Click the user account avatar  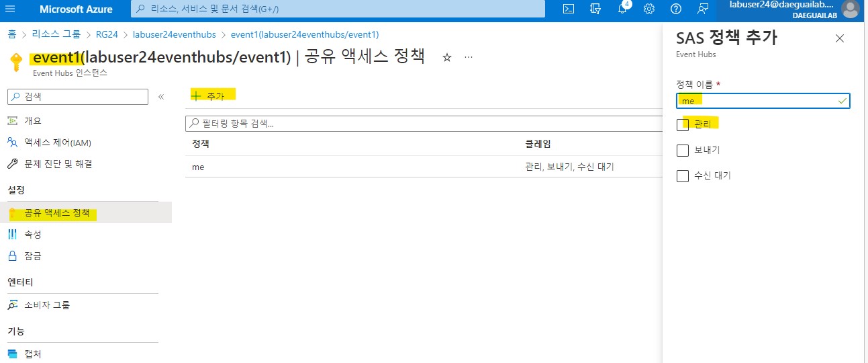pyautogui.click(x=850, y=9)
